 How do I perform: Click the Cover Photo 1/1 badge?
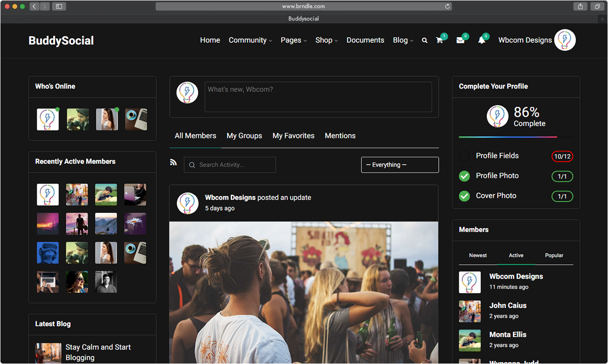[562, 196]
